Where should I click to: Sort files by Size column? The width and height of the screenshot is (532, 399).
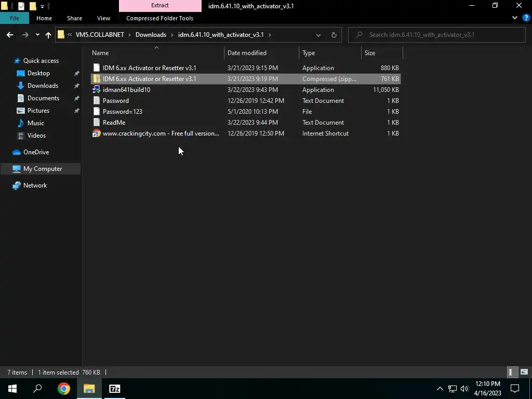370,53
